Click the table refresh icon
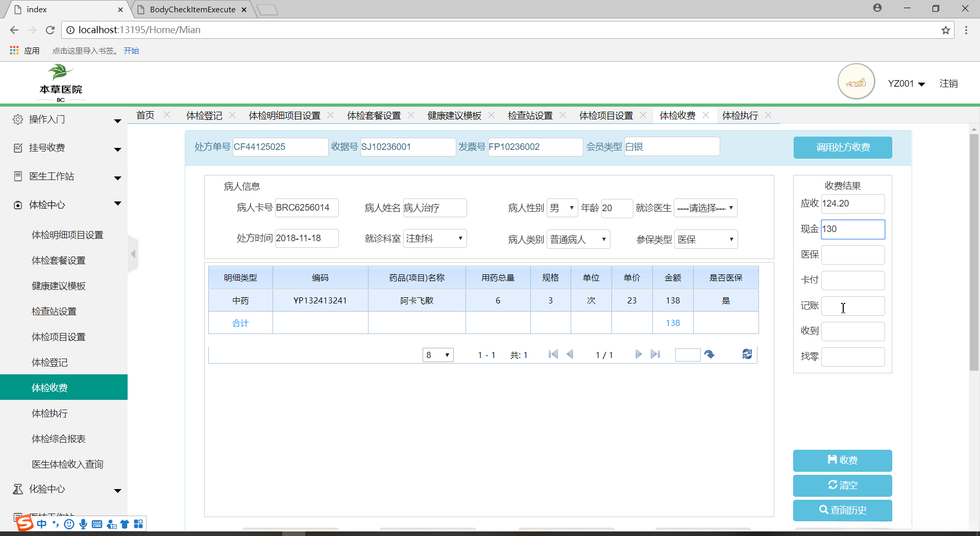This screenshot has height=536, width=980. tap(747, 354)
